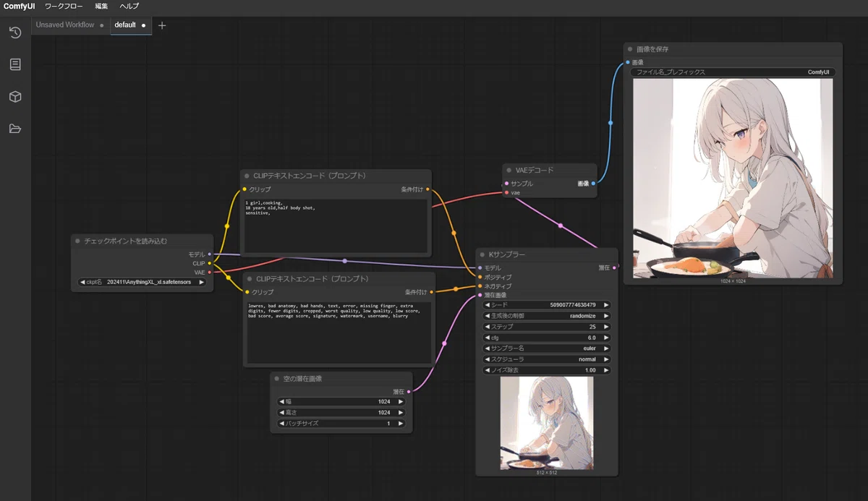Increase バッチサイズ with right arrow

click(x=400, y=423)
